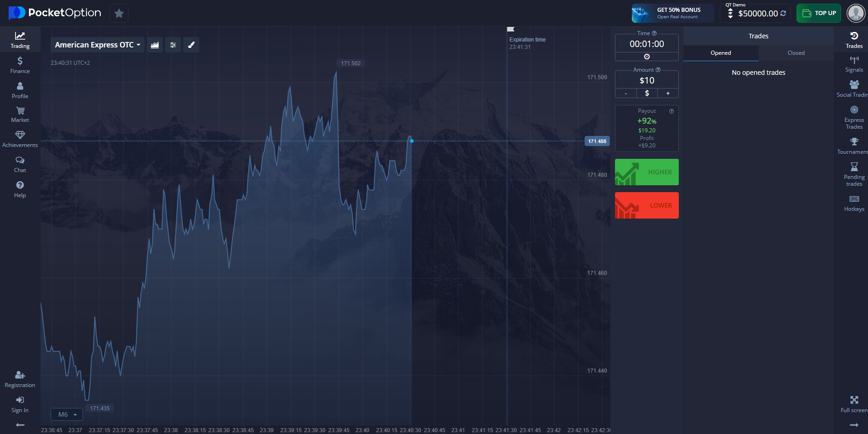The height and width of the screenshot is (434, 868).
Task: Click the right sidebar arrow at bottom
Action: click(854, 425)
